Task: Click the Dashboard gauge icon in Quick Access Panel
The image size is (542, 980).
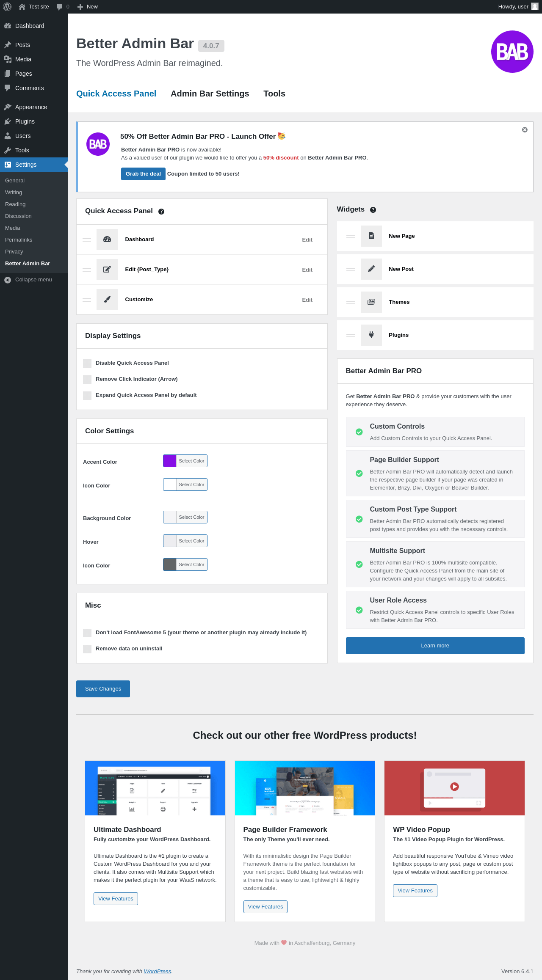Action: tap(107, 239)
